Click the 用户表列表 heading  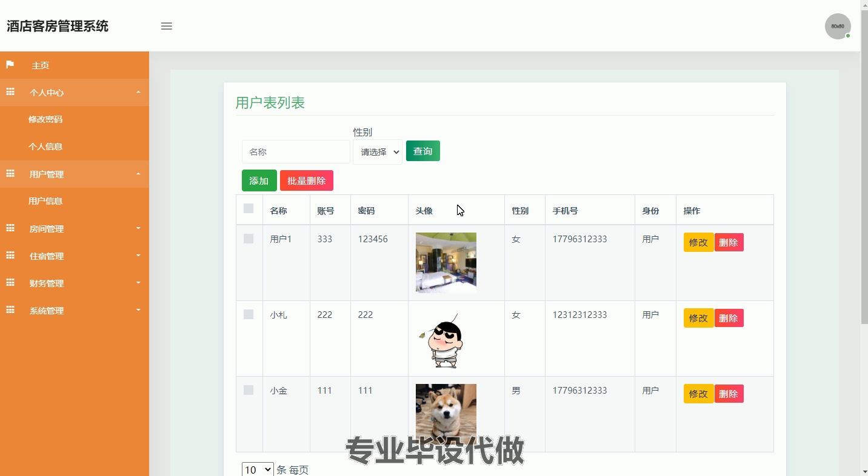270,103
